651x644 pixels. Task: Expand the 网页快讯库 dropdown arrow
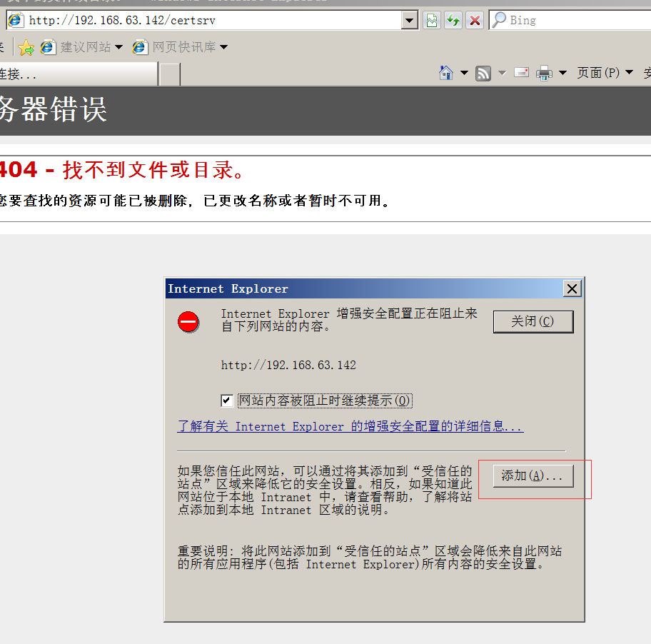(x=224, y=47)
